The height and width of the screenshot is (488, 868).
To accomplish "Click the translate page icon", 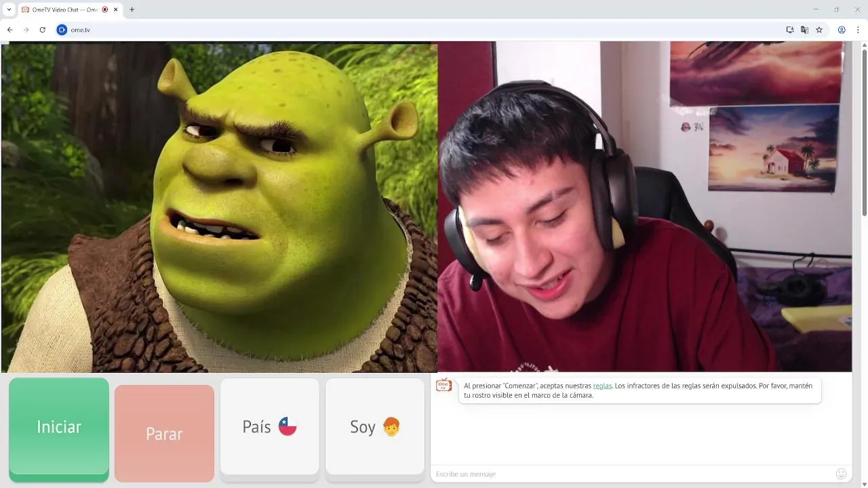I will click(x=804, y=30).
